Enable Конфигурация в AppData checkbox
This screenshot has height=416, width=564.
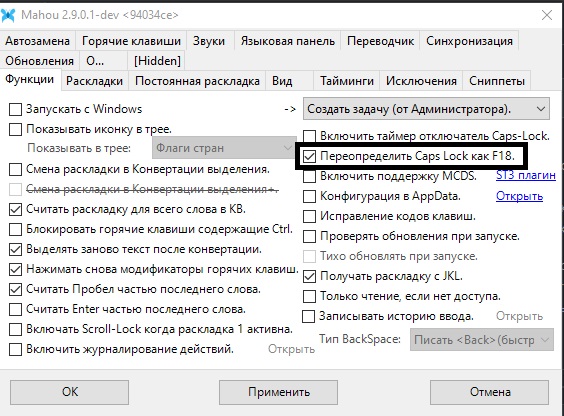pos(309,197)
